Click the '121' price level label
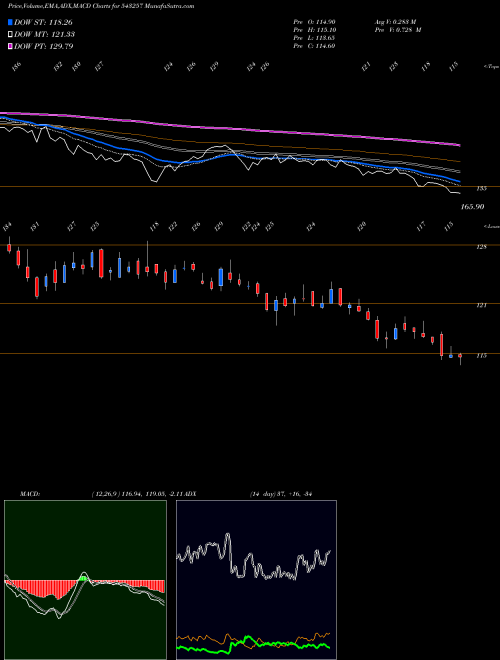This screenshot has height=660, width=500. [481, 305]
